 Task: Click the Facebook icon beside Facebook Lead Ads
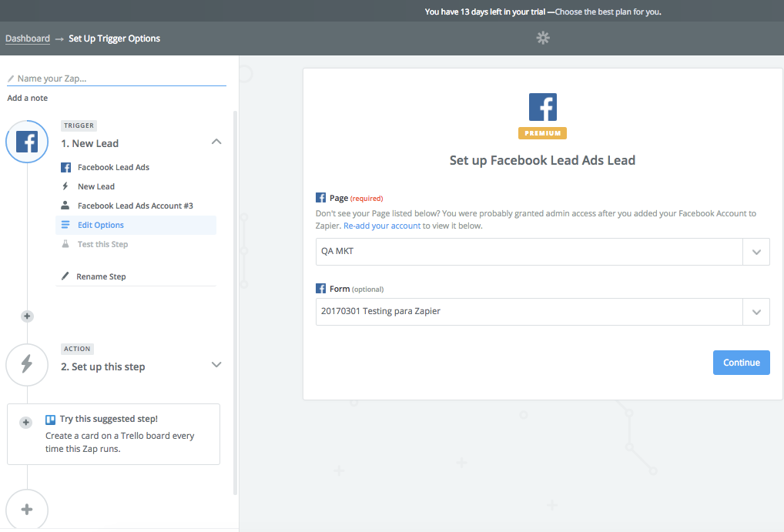click(x=65, y=168)
